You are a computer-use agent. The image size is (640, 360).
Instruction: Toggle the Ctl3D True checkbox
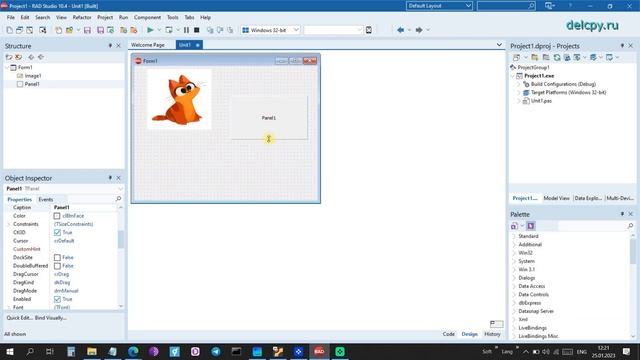coord(57,232)
